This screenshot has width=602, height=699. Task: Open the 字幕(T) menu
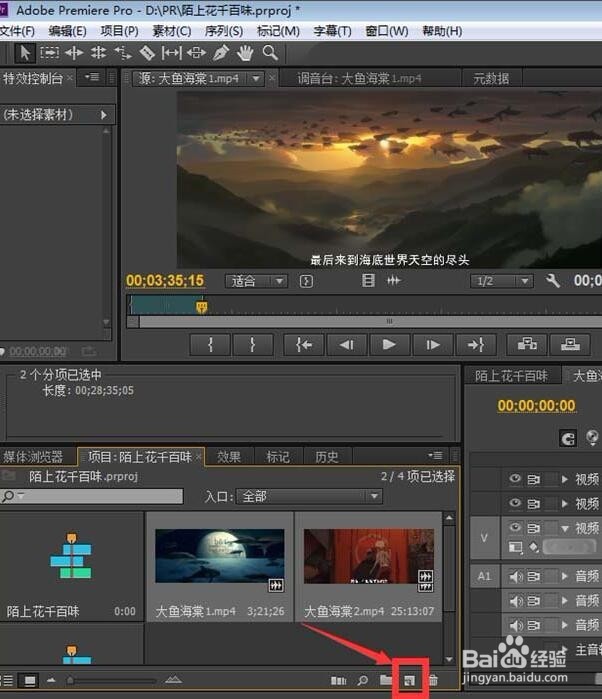click(x=332, y=31)
